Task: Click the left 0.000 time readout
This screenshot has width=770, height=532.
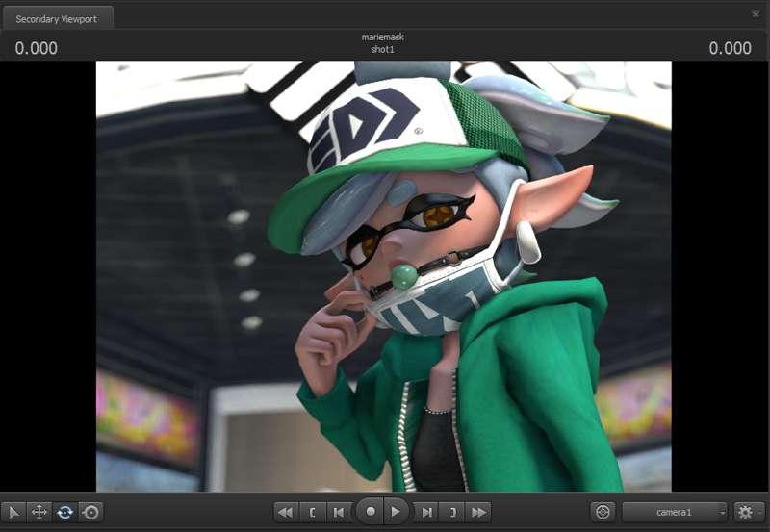Action: tap(37, 48)
